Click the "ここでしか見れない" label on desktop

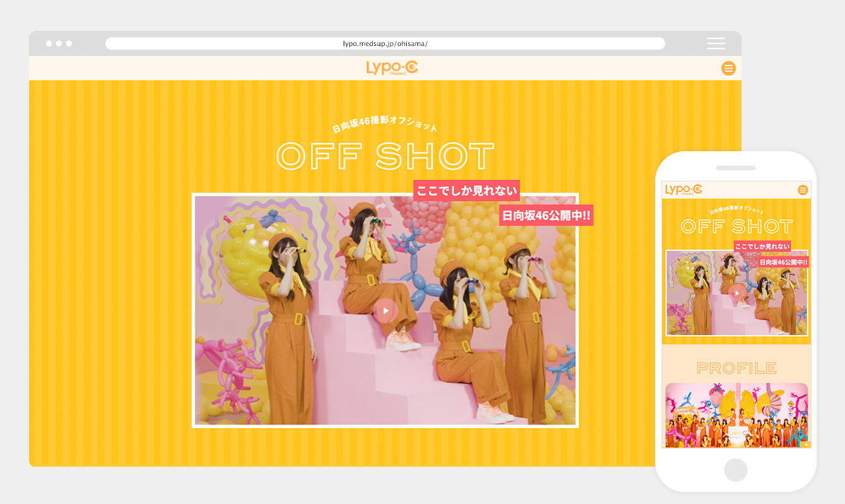click(467, 191)
